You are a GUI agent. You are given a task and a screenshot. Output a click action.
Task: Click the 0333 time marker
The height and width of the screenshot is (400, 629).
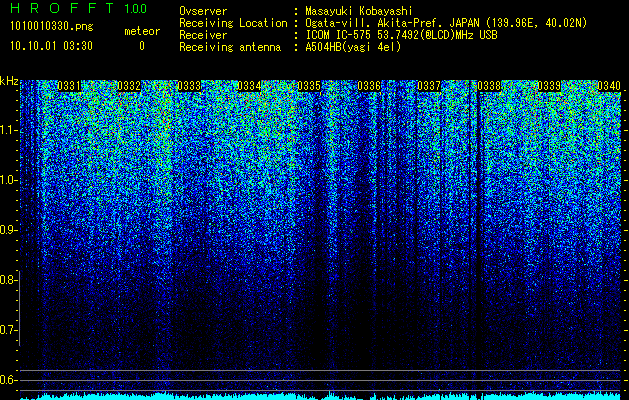(189, 86)
